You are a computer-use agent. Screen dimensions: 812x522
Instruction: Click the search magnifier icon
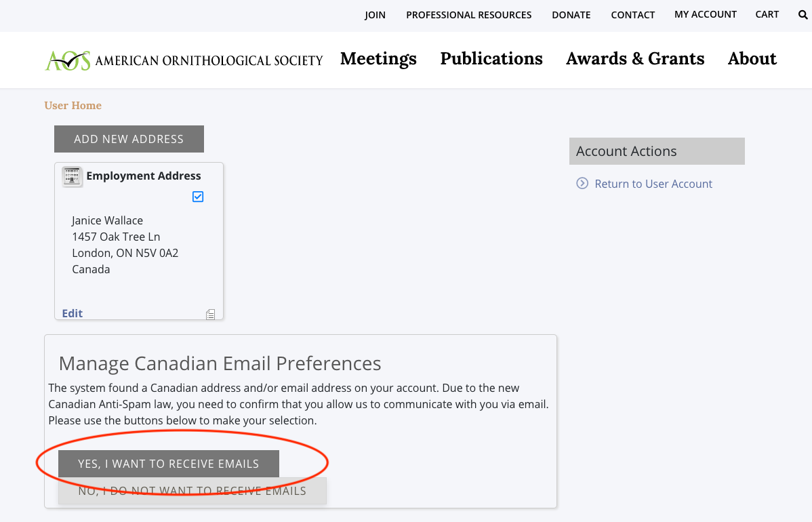tap(803, 14)
